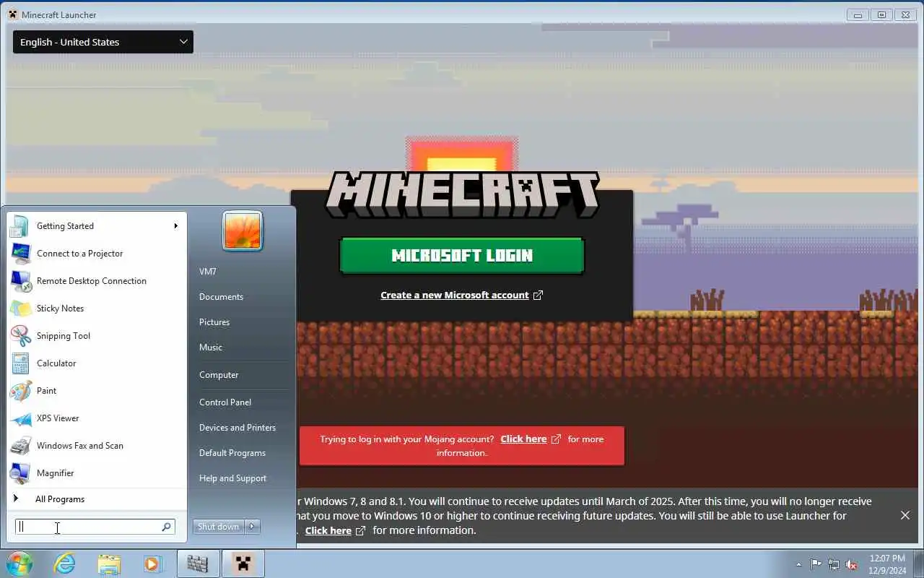Open Windows Explorer folder on taskbar
Screen dimensions: 924x578
(x=109, y=564)
